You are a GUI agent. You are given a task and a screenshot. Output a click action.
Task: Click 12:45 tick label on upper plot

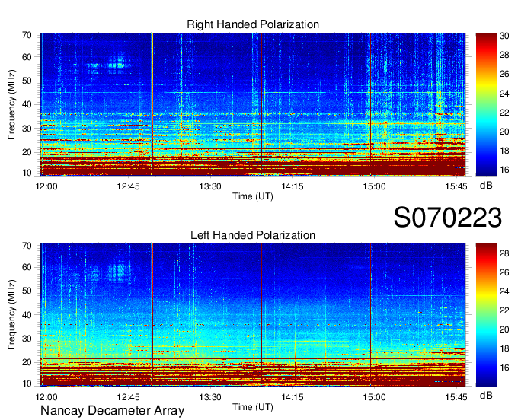128,186
